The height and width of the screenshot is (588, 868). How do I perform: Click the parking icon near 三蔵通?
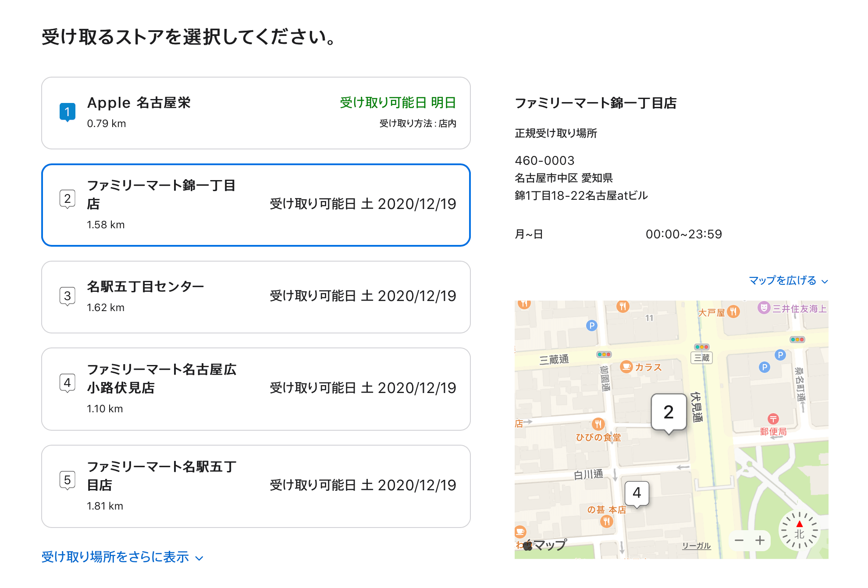pyautogui.click(x=591, y=326)
